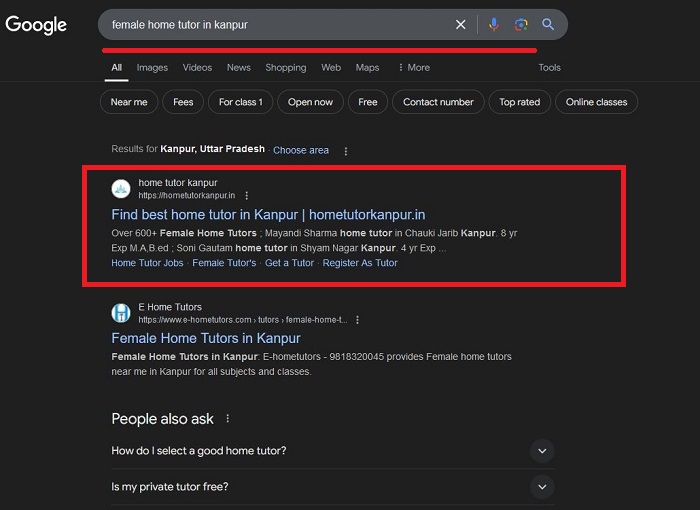Open more options for hometutorkanpur.in result

point(246,195)
